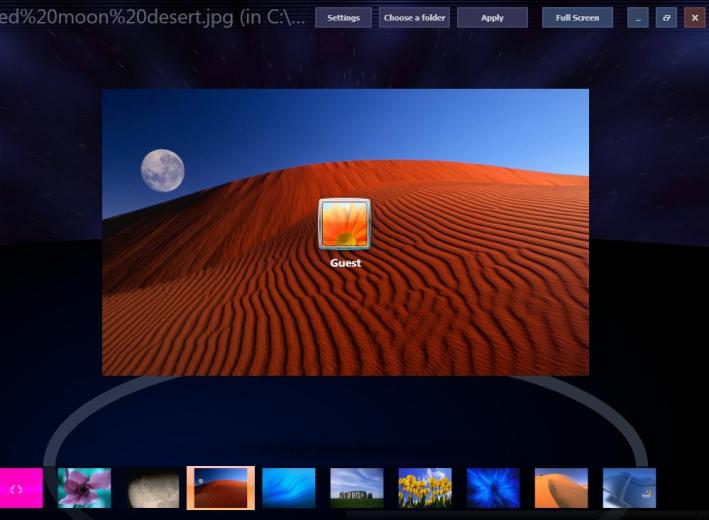The image size is (709, 520).
Task: Minimize the application window
Action: tap(638, 18)
